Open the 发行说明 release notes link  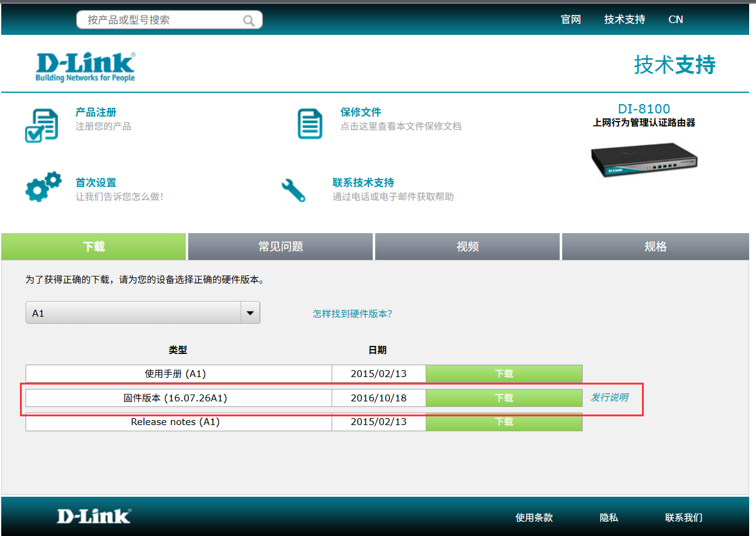(610, 397)
